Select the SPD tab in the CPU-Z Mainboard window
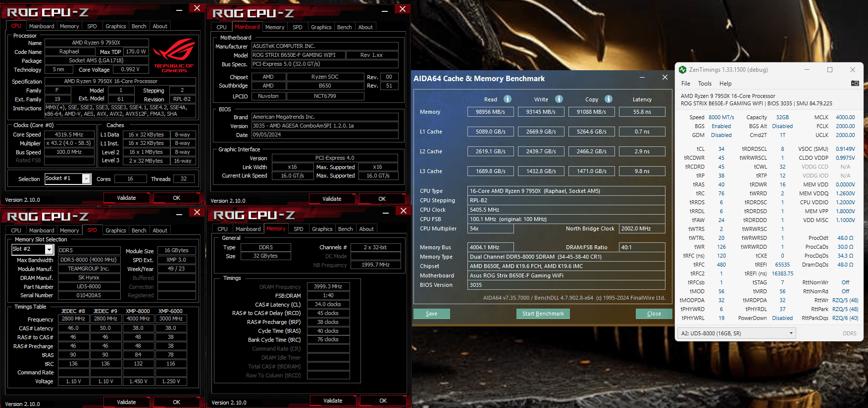Screen dimensions: 868x408 point(298,27)
